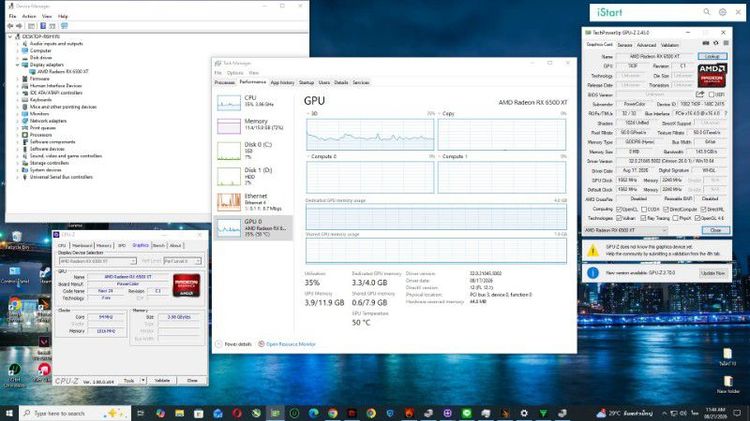Screen dimensions: 750x421
Task: Open Settings gear icon on taskbar
Action: tap(524, 413)
